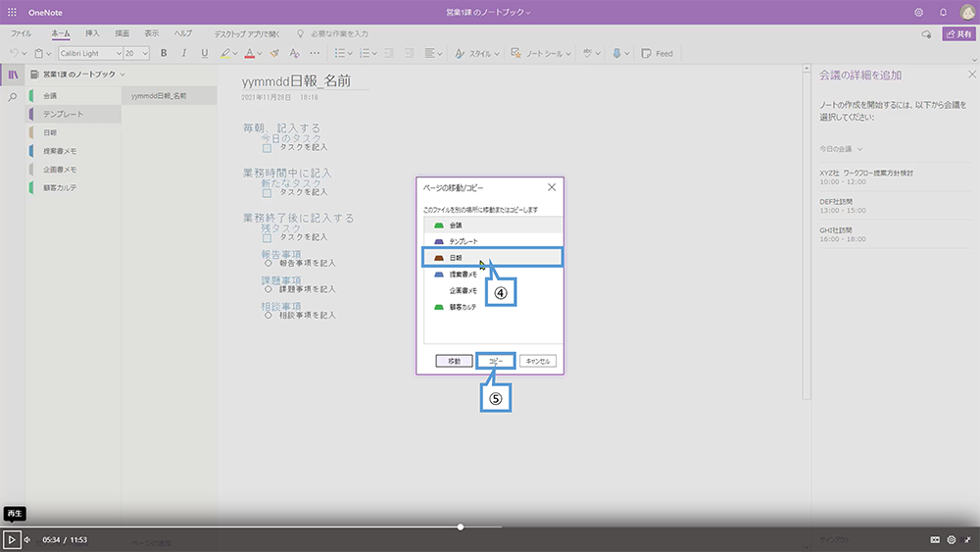Image resolution: width=980 pixels, height=552 pixels.
Task: Click the 共有 share button
Action: click(958, 33)
